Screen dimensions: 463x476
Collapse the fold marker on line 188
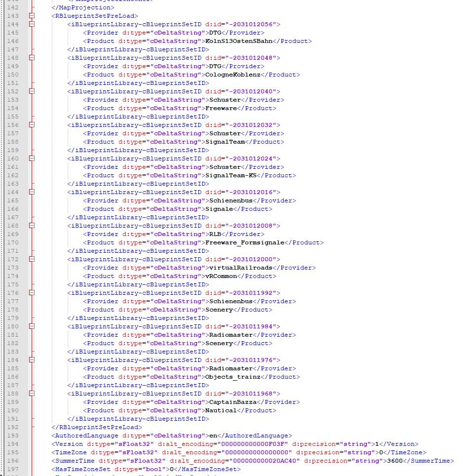32,394
